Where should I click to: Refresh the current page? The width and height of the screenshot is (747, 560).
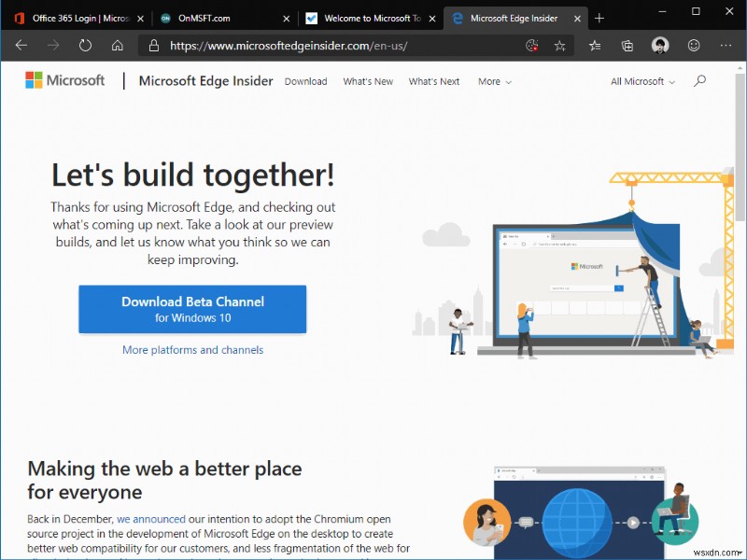[83, 45]
